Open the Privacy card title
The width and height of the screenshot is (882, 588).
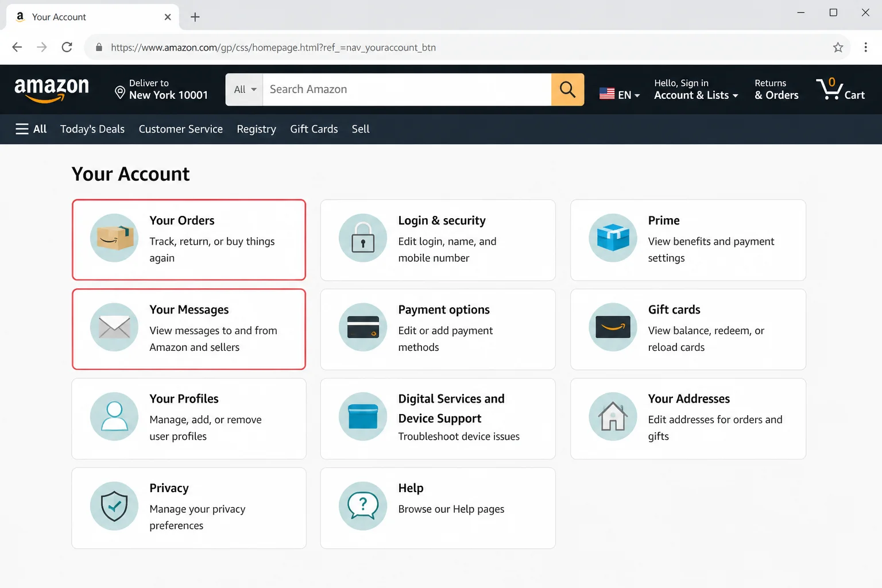pos(169,488)
